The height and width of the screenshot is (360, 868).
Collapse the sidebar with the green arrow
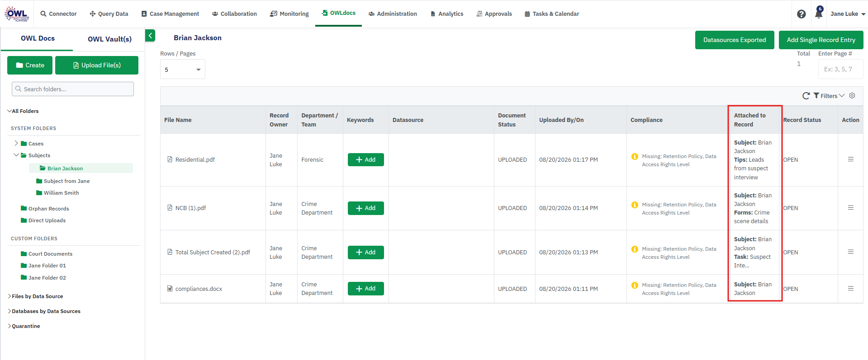point(150,35)
